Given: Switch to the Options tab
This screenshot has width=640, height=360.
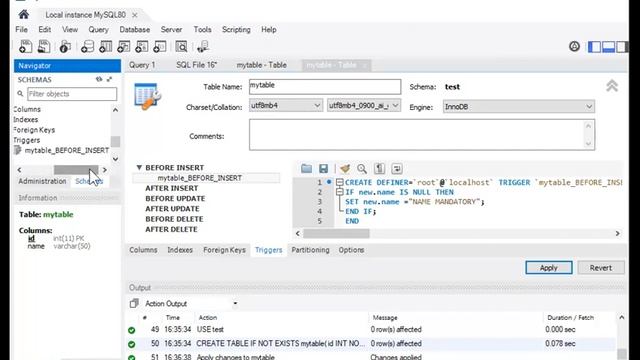Looking at the screenshot, I should coord(351,250).
